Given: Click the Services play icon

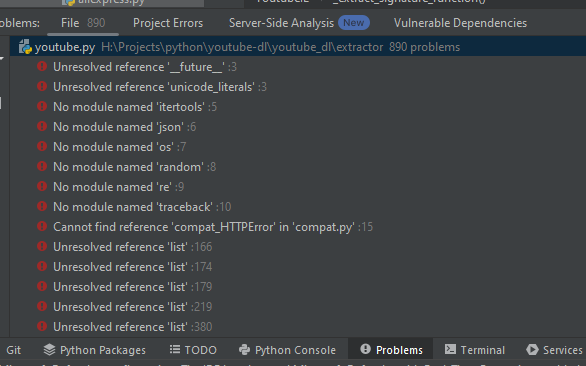Looking at the screenshot, I should tap(532, 350).
